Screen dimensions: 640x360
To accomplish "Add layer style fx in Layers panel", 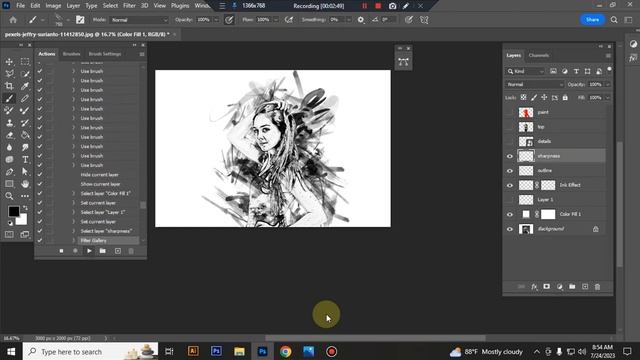I will pos(534,287).
